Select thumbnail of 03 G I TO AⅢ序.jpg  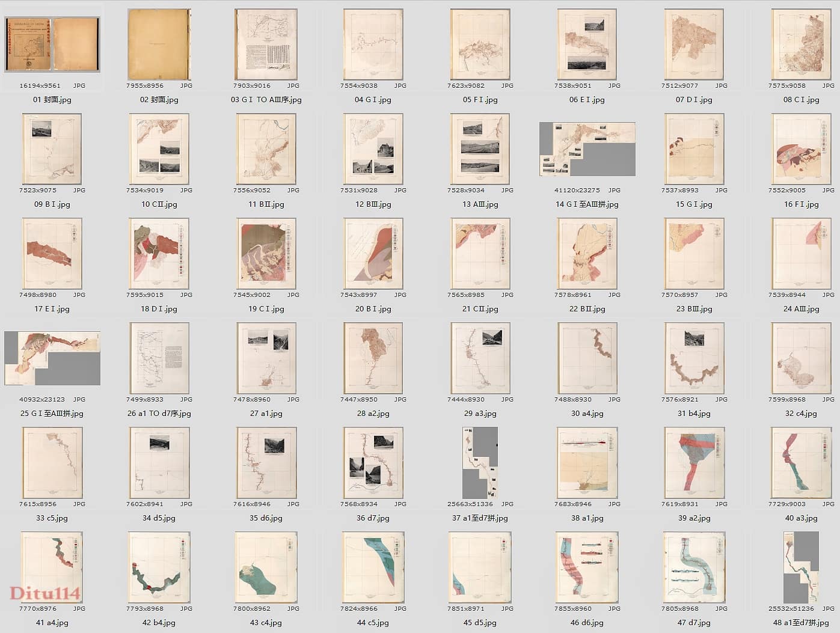coord(266,44)
